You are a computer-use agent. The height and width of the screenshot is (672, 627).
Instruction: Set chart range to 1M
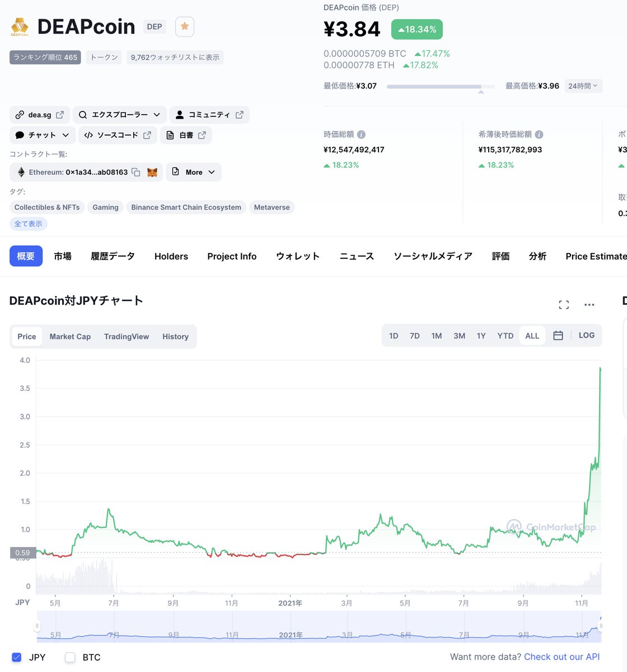tap(437, 335)
